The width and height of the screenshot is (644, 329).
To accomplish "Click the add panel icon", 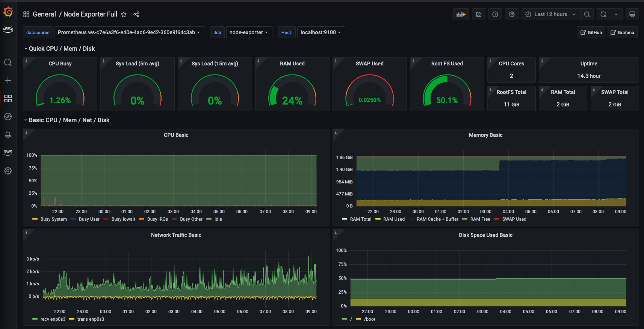I will tap(461, 14).
